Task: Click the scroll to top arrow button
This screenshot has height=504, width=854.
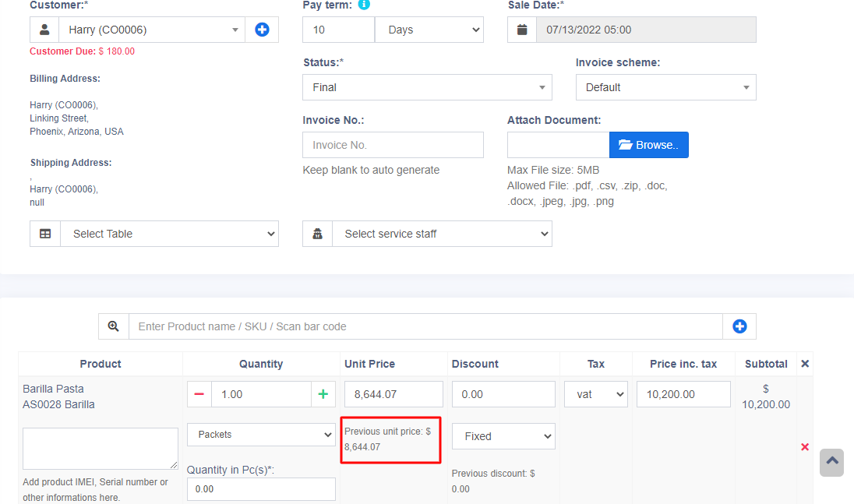Action: point(831,462)
